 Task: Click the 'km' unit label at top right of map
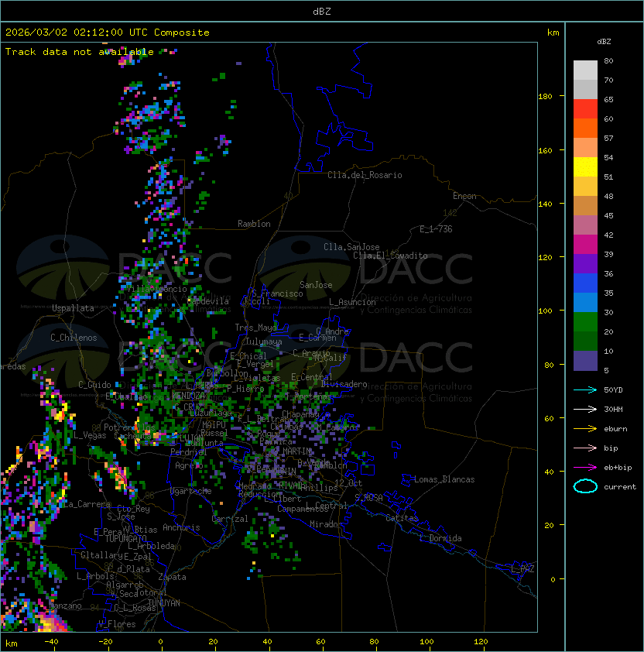[x=553, y=33]
